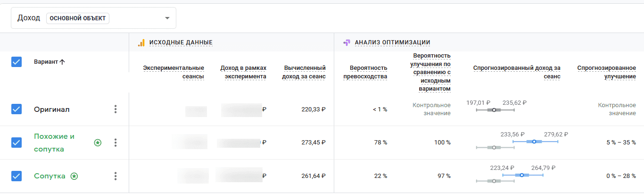Click the 223,24 ₽ lower bound label
This screenshot has height=194, width=644.
click(x=502, y=168)
